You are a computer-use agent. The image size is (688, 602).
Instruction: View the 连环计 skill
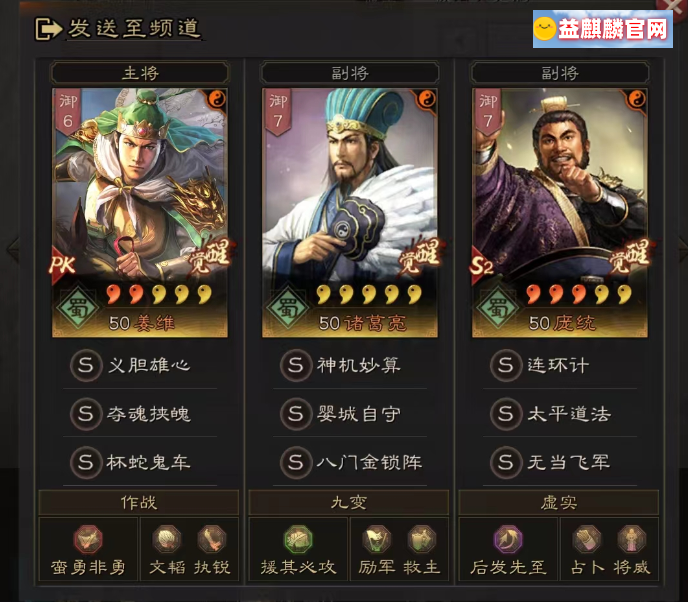click(560, 365)
